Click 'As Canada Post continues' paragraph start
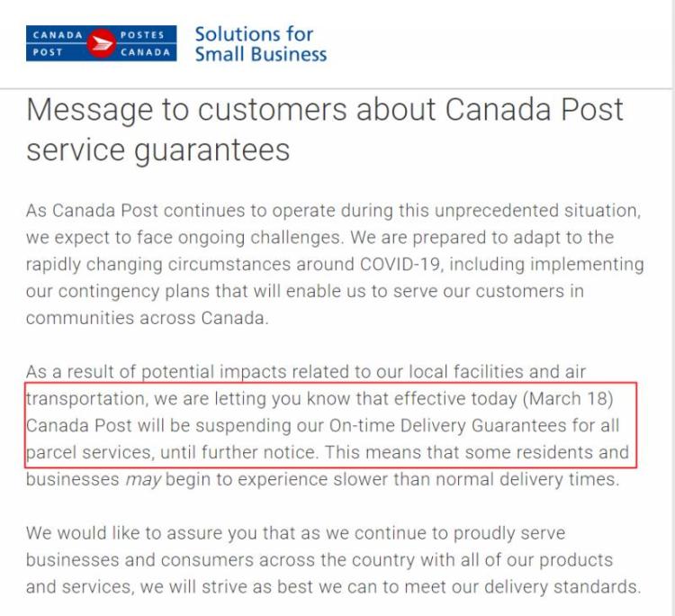This screenshot has width=675, height=616. tap(135, 211)
